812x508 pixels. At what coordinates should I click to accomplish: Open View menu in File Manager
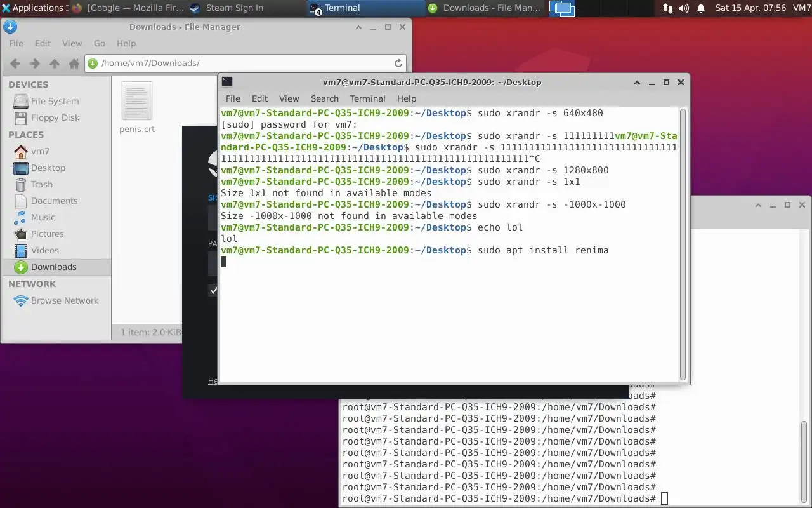coord(72,43)
